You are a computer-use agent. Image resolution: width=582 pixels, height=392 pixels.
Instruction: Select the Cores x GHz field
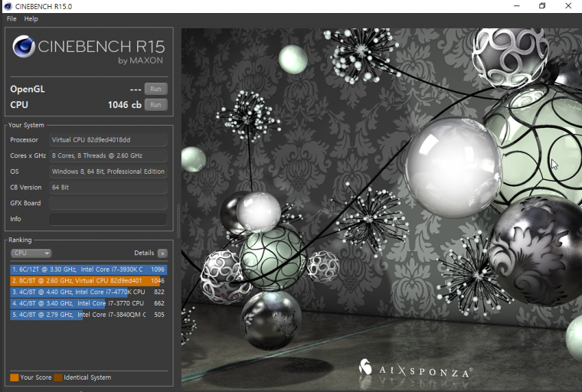108,156
